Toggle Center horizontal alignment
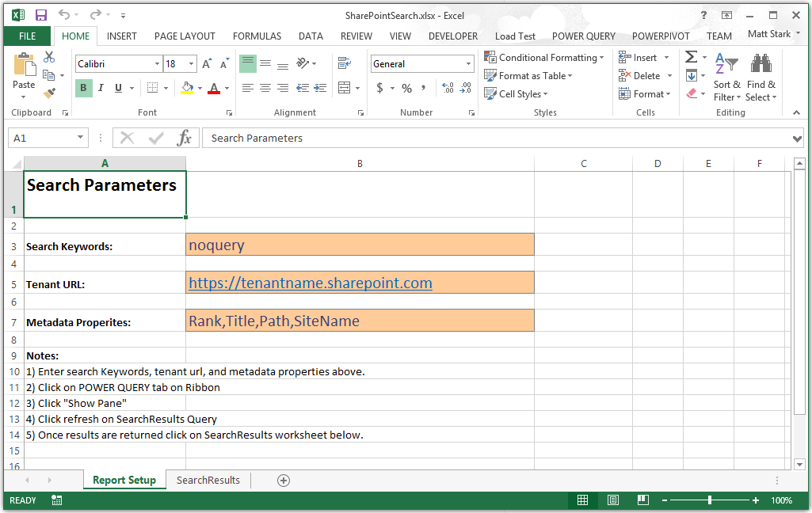The width and height of the screenshot is (812, 513). click(265, 88)
